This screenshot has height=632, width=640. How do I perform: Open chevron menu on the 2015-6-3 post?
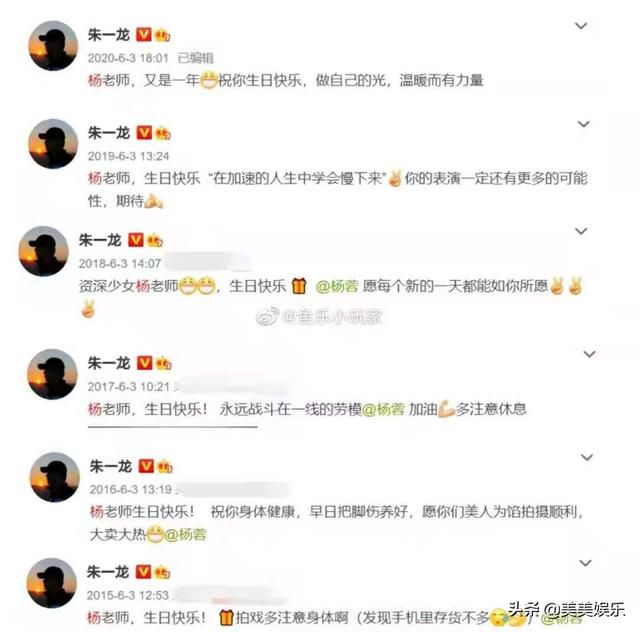(585, 563)
